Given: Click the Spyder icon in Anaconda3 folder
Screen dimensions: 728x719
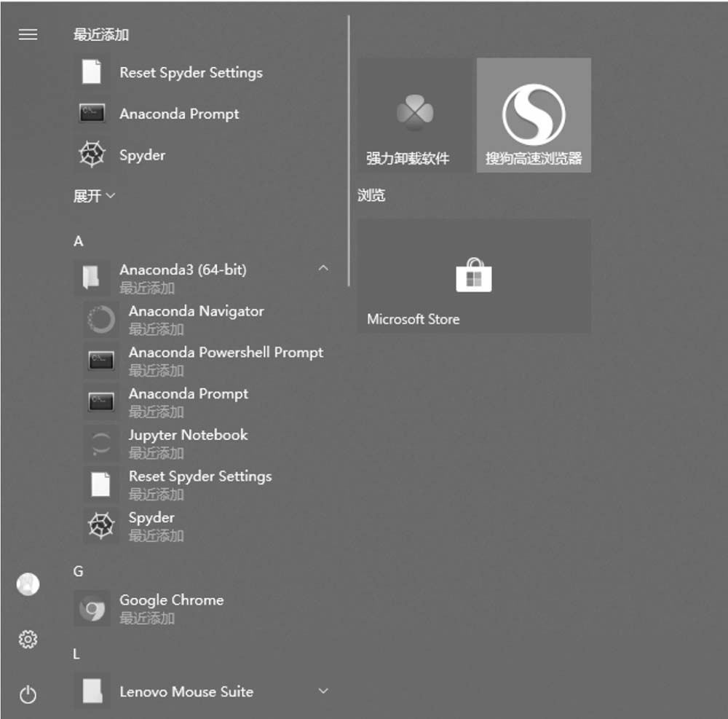Looking at the screenshot, I should point(101,526).
